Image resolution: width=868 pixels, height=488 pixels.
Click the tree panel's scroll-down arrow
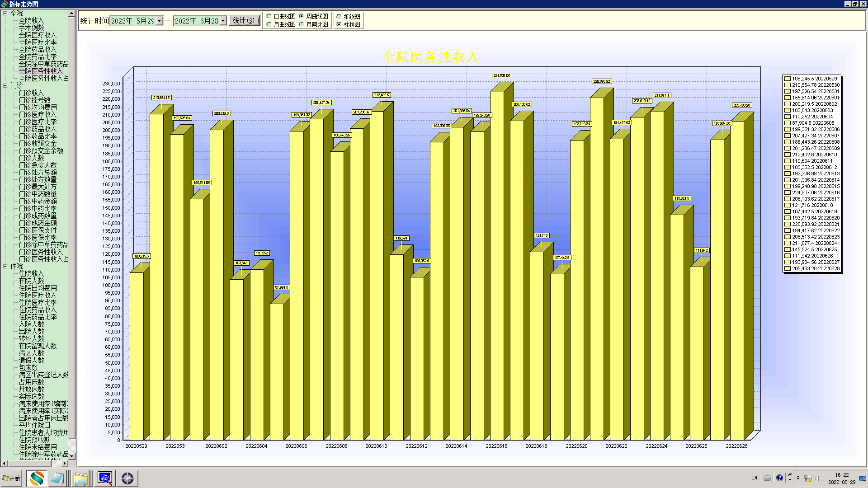(x=72, y=456)
